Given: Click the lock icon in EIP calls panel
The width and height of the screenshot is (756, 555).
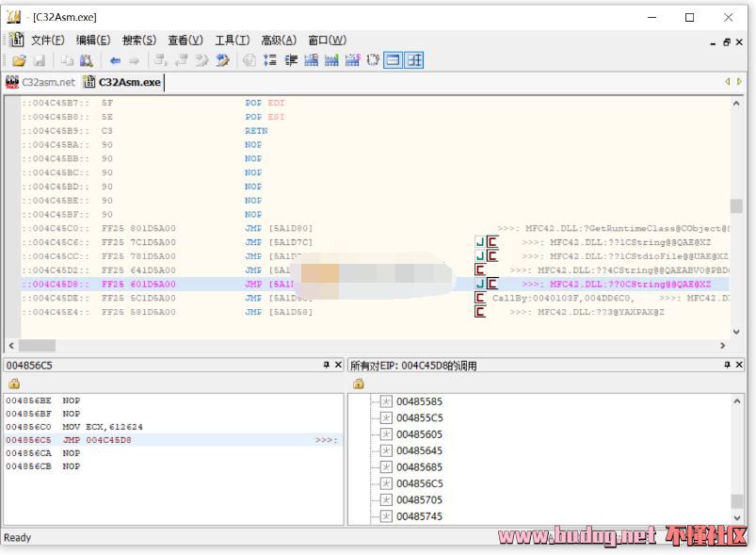Looking at the screenshot, I should [358, 384].
